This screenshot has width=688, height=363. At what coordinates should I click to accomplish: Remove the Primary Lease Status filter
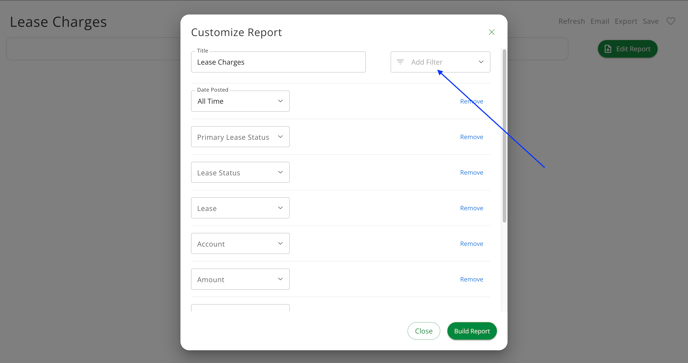(x=471, y=137)
